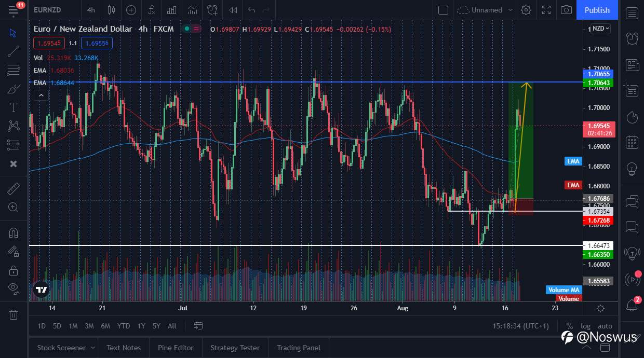The height and width of the screenshot is (358, 644).
Task: Hide all drawings with the eye icon
Action: pyautogui.click(x=14, y=288)
